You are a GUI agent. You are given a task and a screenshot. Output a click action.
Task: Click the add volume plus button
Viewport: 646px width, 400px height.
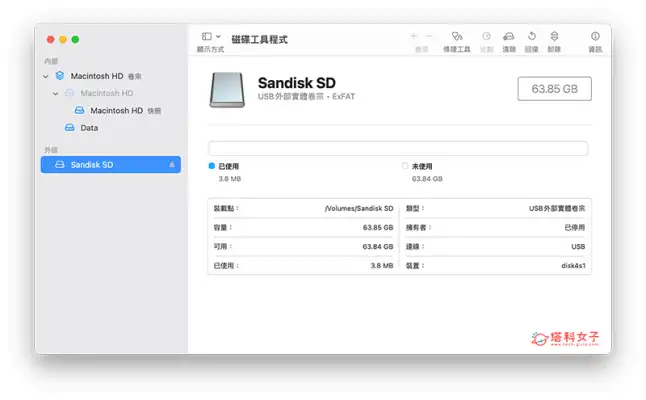pos(414,36)
